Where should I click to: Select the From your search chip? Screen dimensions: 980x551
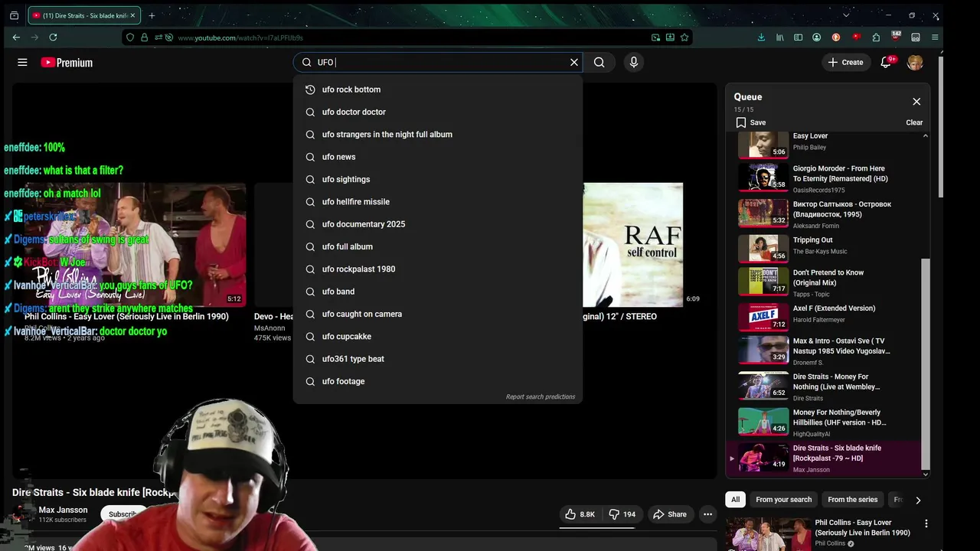point(783,500)
